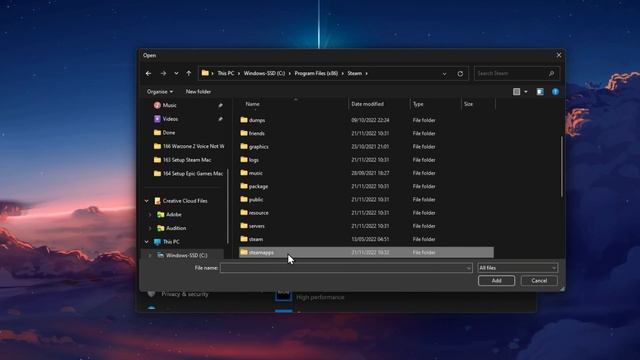Select Windows-SSD (C:) in breadcrumb
Screen dimensions: 640x360
[264, 73]
